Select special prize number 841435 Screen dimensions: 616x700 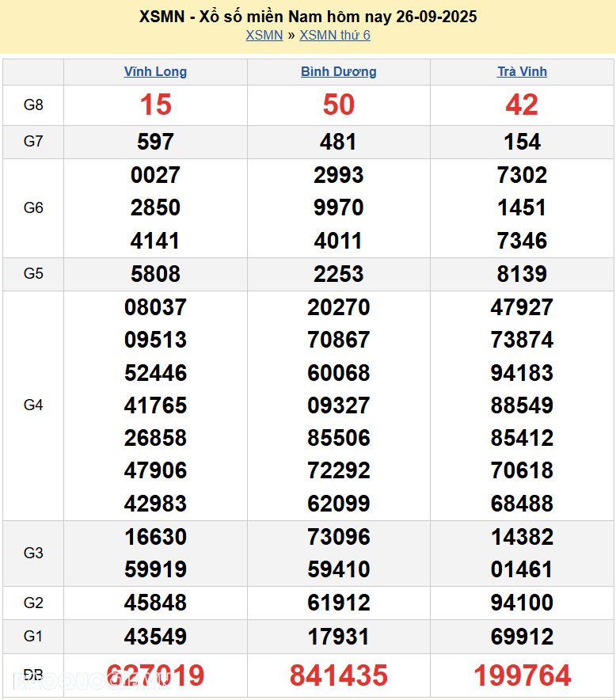pyautogui.click(x=338, y=675)
